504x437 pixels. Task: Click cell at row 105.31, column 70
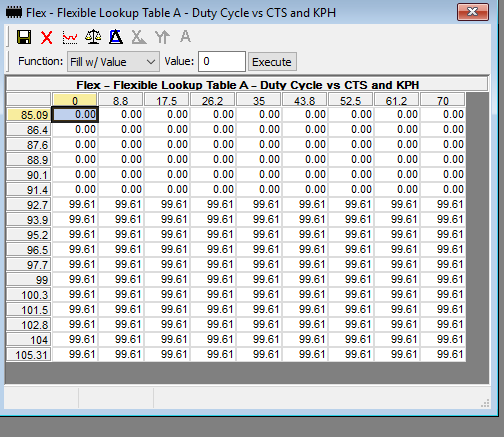(443, 354)
